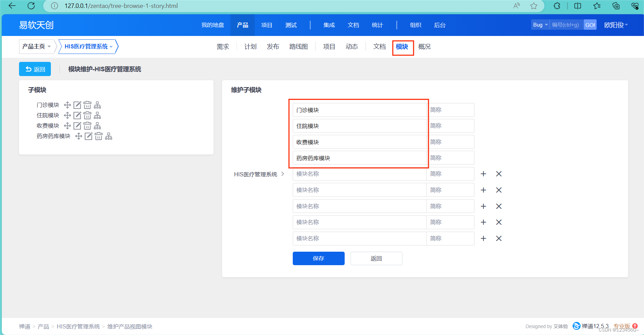Open 我的地盘 in the main menu
This screenshot has width=644, height=335.
(x=213, y=25)
